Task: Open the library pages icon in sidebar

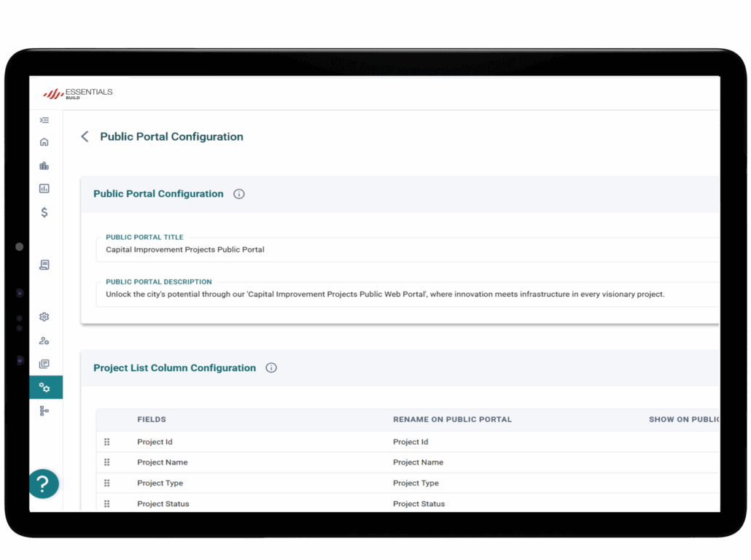Action: pos(44,364)
